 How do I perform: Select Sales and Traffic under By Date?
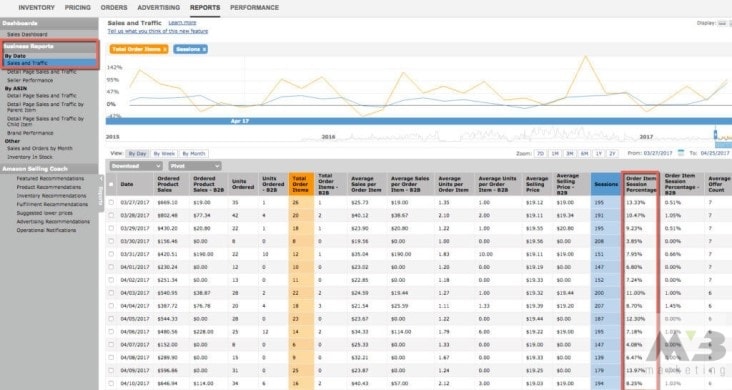click(x=27, y=63)
